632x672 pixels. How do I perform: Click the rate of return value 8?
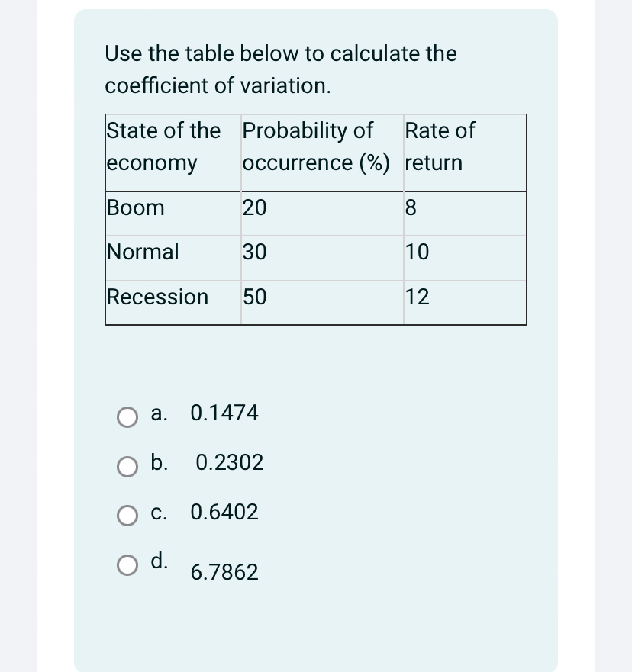coord(411,207)
